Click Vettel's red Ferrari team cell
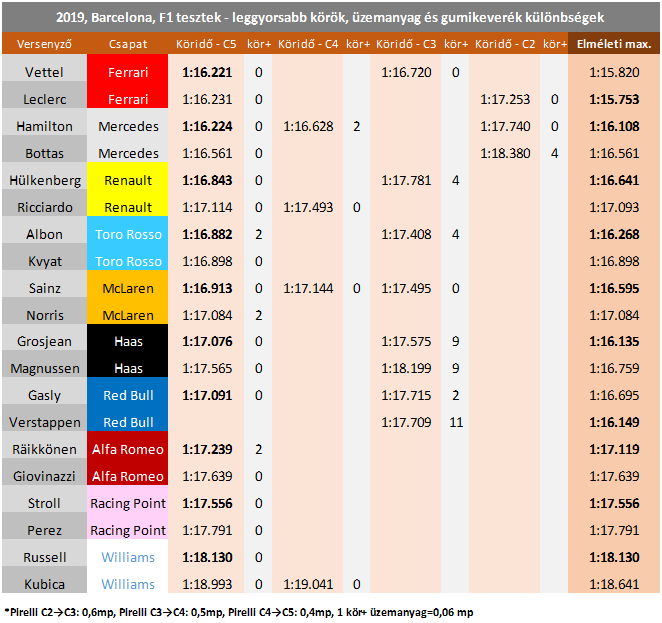Viewport: 662px width, 623px height. (x=128, y=68)
